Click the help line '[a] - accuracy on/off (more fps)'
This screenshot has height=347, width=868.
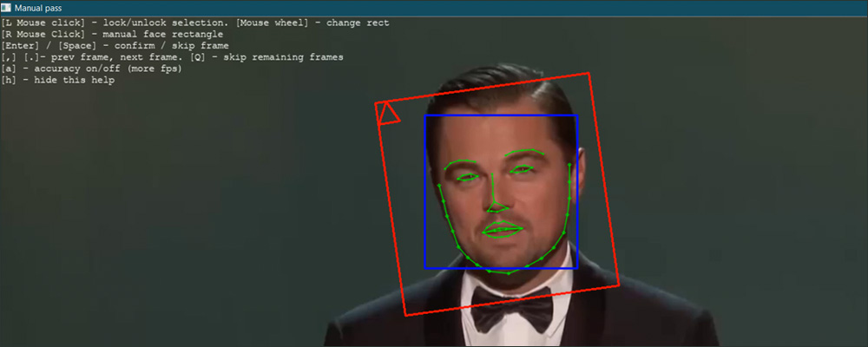tap(92, 69)
